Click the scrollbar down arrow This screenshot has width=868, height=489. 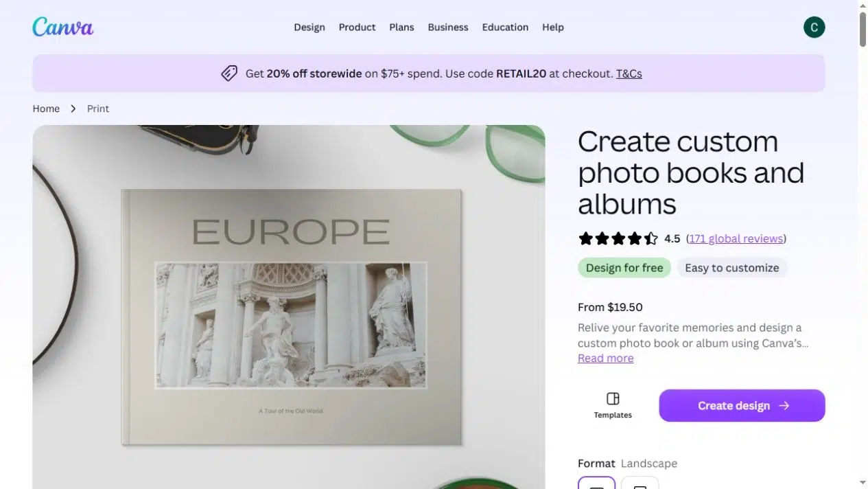point(863,484)
